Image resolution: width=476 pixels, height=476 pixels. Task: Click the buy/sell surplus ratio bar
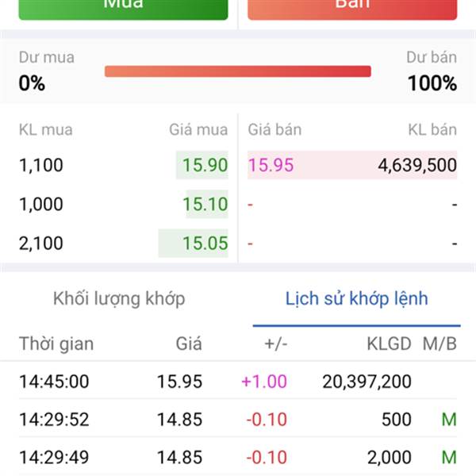click(237, 71)
